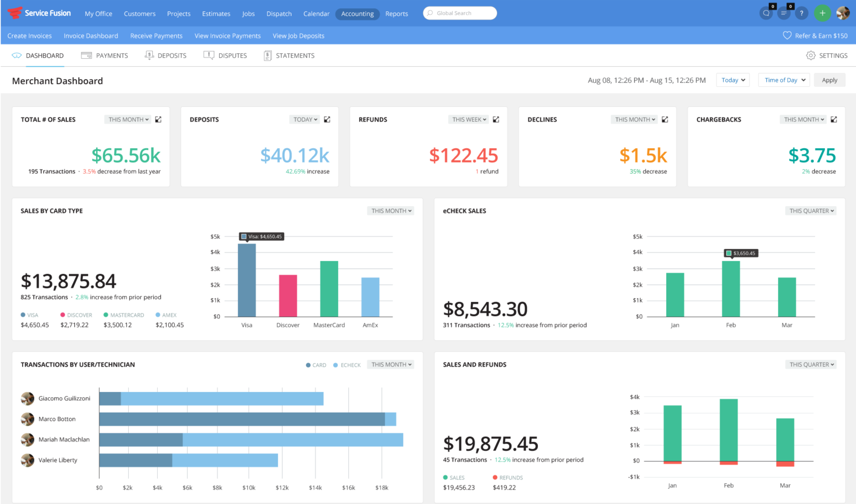Change eCheck Sales This Quarter dropdown
This screenshot has width=856, height=504.
(x=811, y=211)
